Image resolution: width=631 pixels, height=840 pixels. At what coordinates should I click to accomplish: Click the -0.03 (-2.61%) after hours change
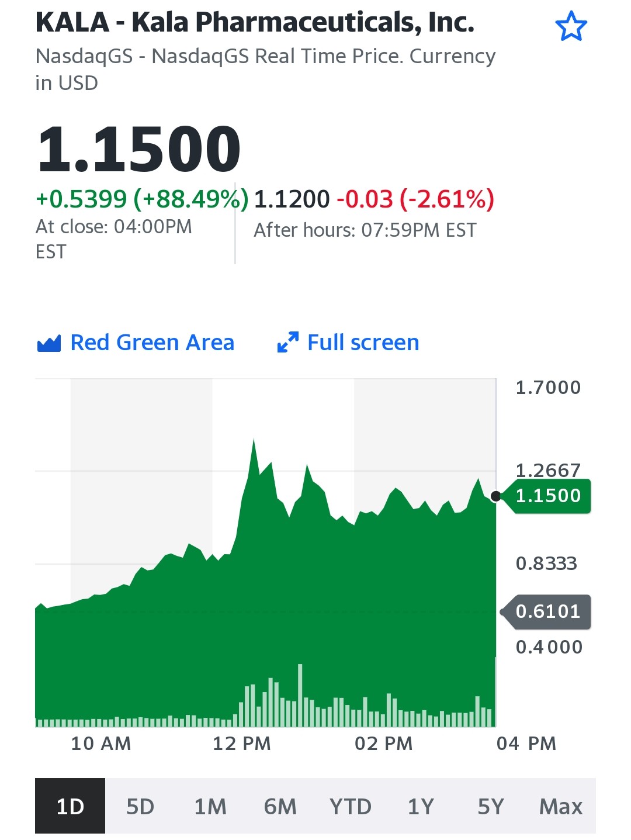click(415, 199)
